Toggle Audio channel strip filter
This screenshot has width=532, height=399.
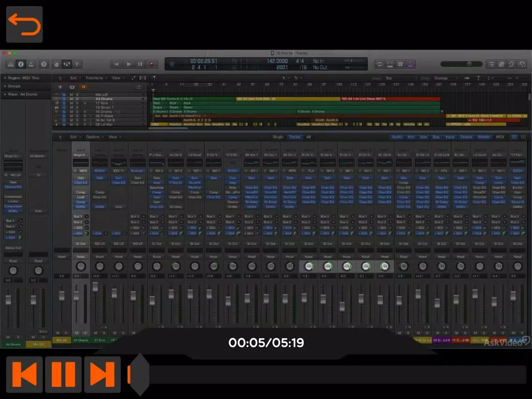point(397,137)
